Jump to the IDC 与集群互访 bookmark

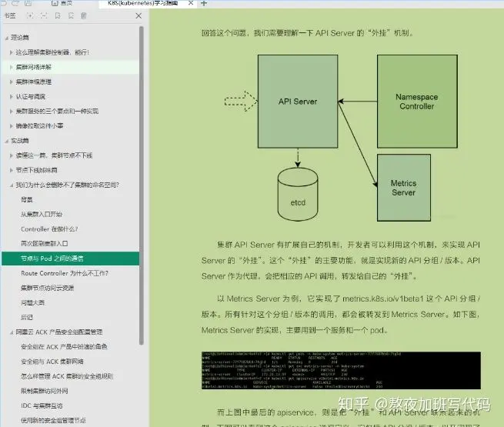point(42,405)
